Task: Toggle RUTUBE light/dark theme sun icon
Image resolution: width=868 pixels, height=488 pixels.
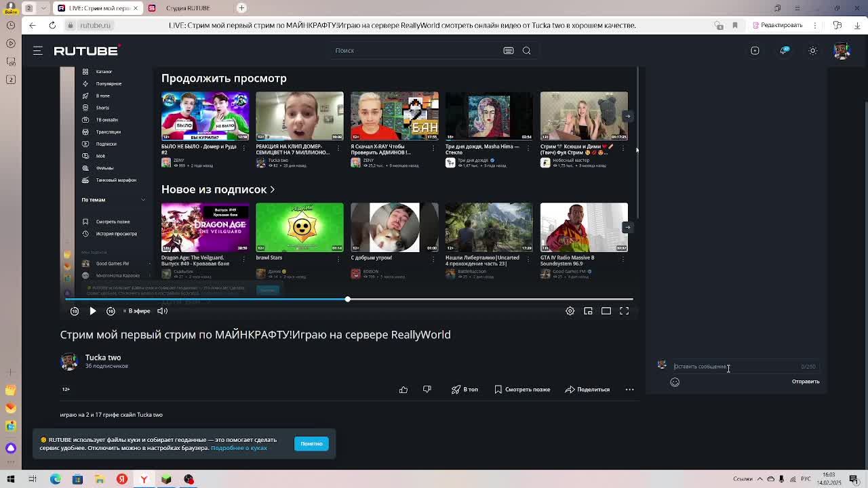Action: point(813,51)
